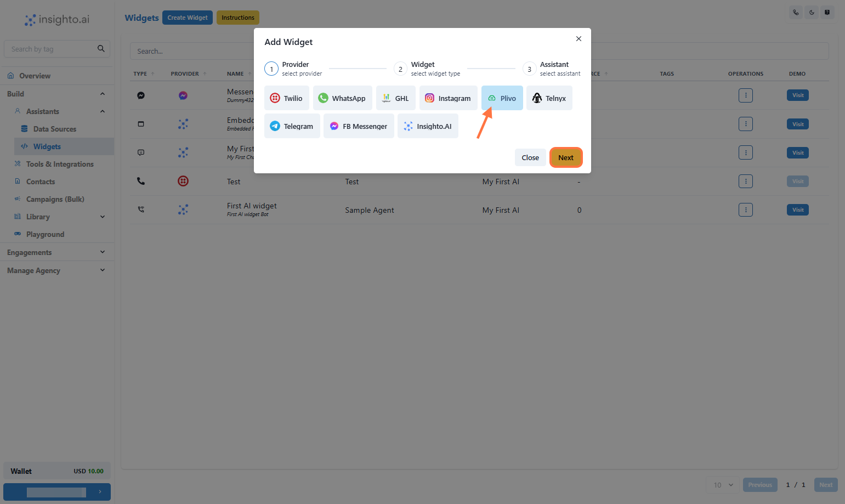The height and width of the screenshot is (504, 845).
Task: Select the WhatsApp provider
Action: point(342,98)
